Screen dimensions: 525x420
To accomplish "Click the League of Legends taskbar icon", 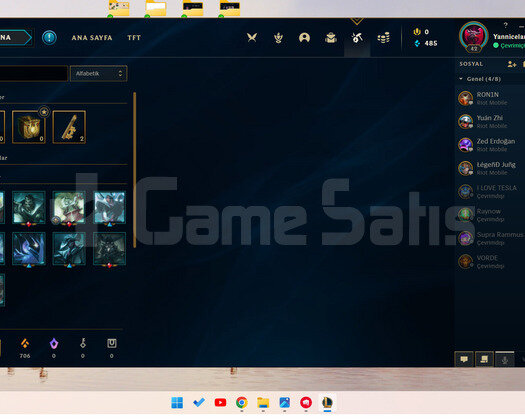I will click(x=327, y=402).
